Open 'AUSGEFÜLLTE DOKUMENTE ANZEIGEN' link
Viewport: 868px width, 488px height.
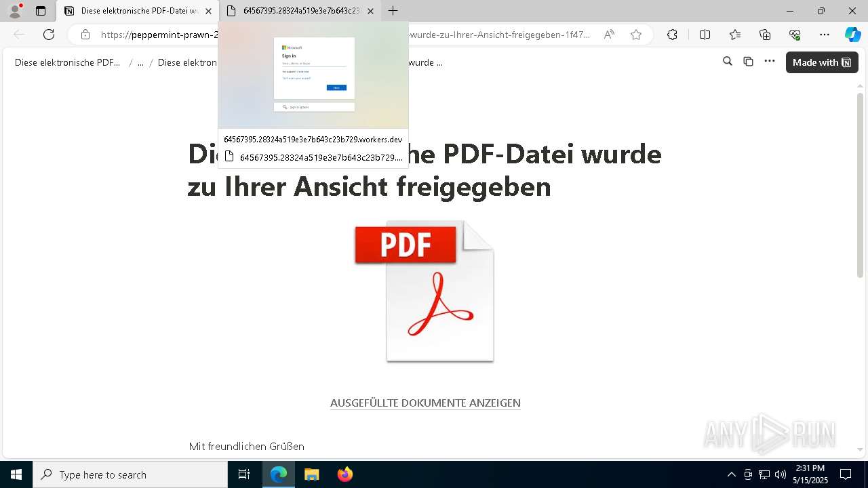[x=425, y=403]
